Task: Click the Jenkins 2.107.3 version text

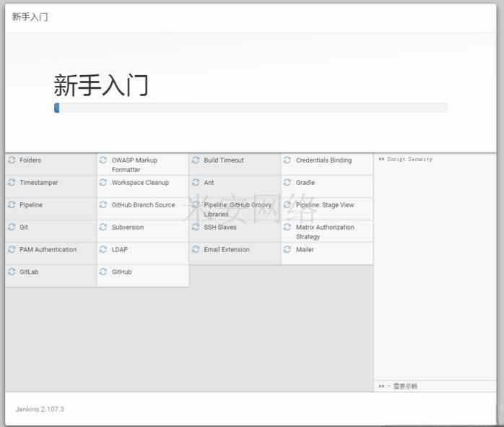Action: [x=40, y=409]
